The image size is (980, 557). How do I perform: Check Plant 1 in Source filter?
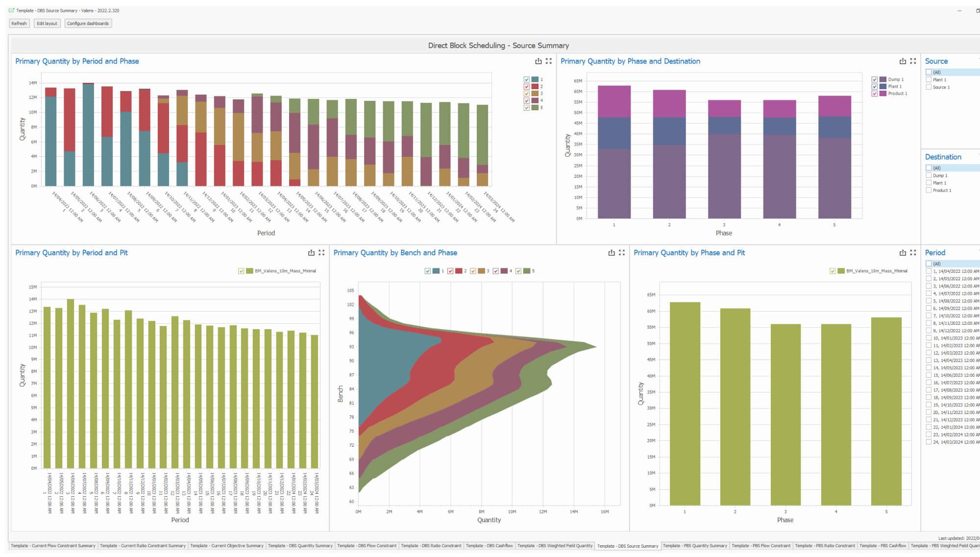tap(929, 80)
